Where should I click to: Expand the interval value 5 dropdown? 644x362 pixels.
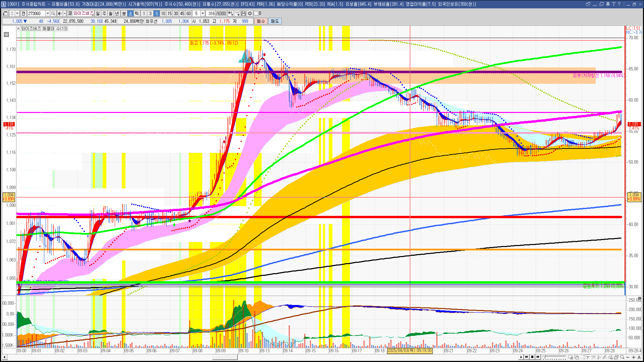[x=203, y=13]
